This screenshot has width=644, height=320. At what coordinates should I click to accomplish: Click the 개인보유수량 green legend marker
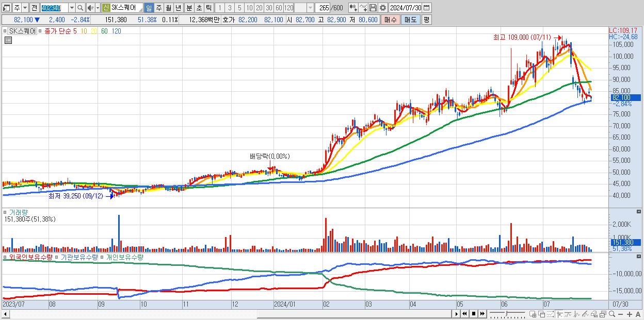point(102,257)
